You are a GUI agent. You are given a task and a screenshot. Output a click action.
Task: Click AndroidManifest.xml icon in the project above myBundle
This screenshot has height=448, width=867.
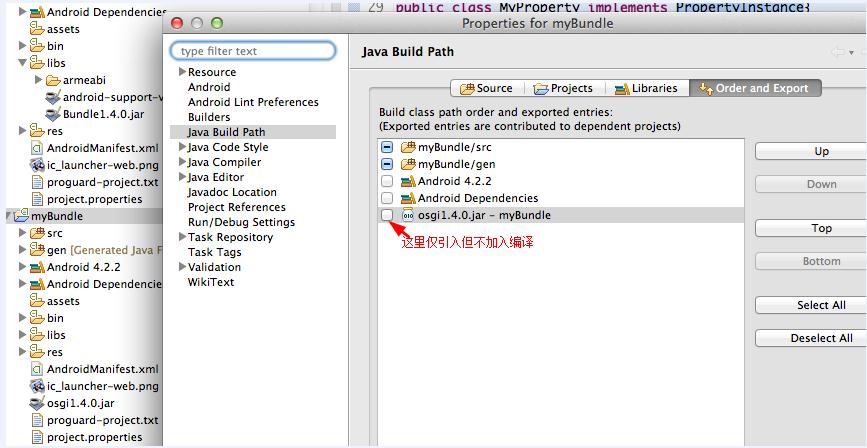click(x=37, y=148)
